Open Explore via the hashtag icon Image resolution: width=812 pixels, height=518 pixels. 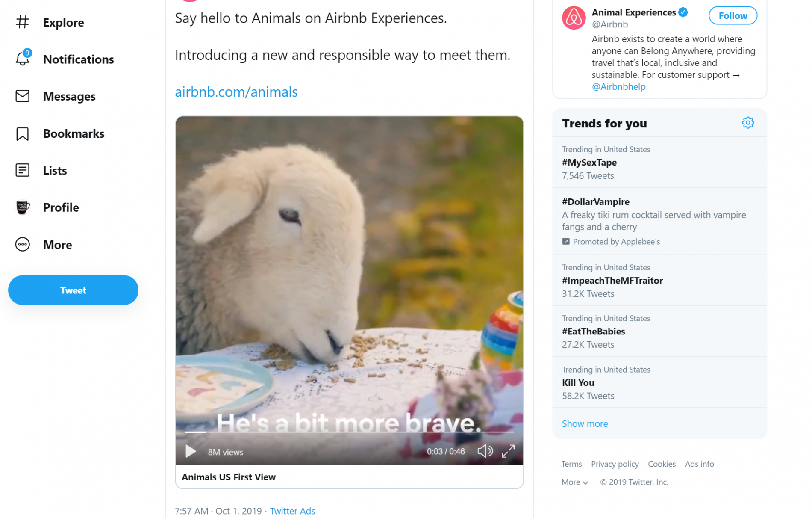coord(22,22)
